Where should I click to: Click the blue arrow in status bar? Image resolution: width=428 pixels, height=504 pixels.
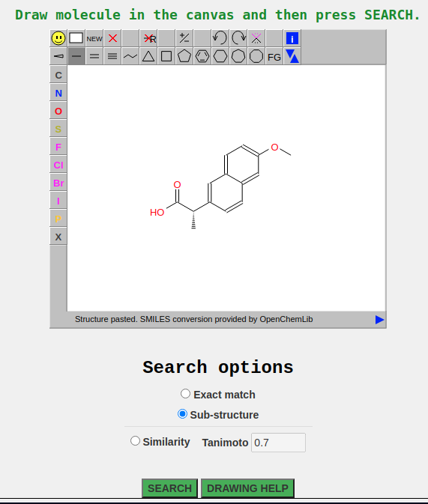380,320
